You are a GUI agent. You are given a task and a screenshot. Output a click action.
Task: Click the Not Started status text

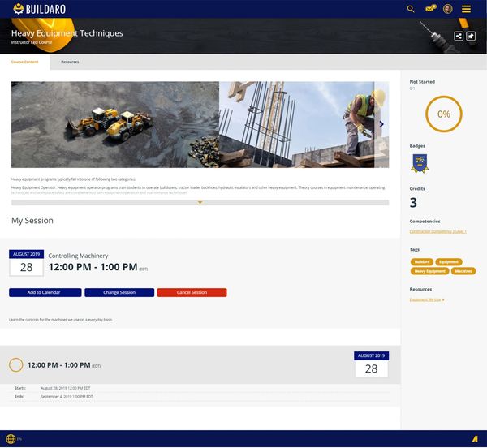coord(422,82)
